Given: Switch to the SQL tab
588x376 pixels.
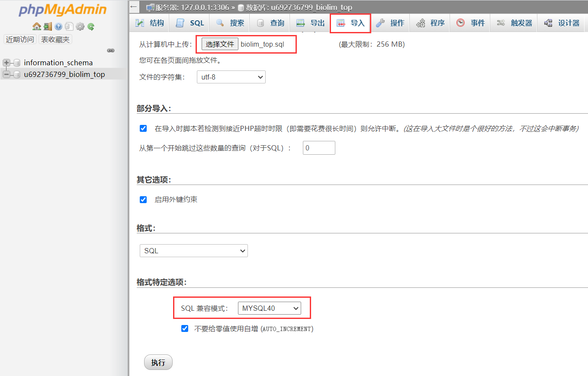Looking at the screenshot, I should (190, 23).
